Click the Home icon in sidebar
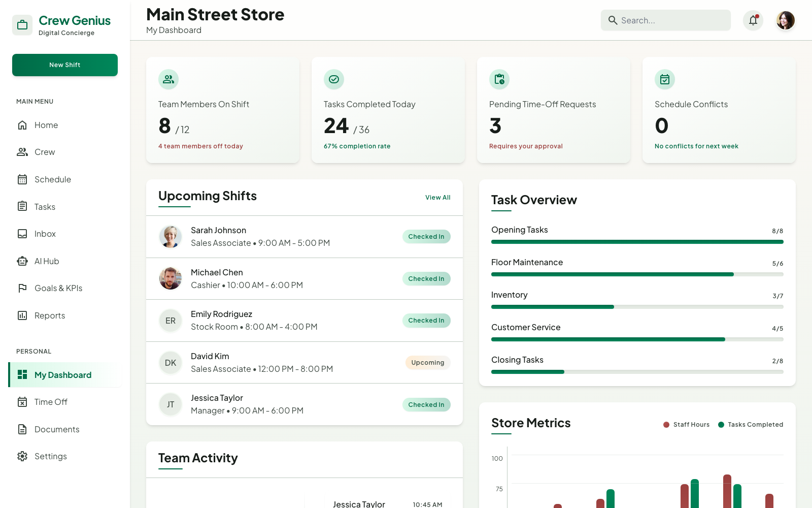This screenshot has height=508, width=812. (22, 125)
